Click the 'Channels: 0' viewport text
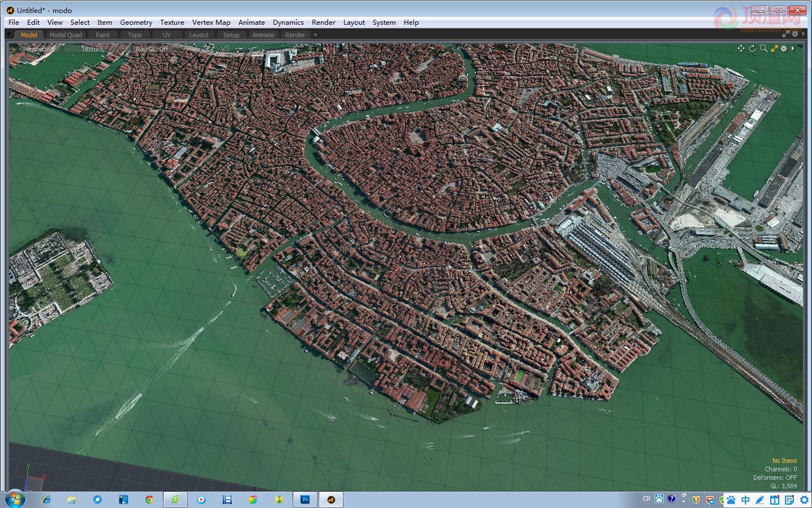Image resolution: width=812 pixels, height=508 pixels. (780, 469)
